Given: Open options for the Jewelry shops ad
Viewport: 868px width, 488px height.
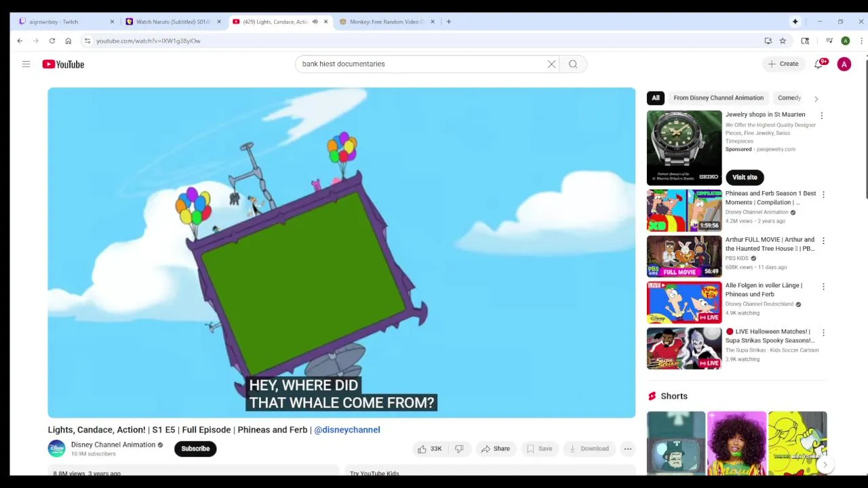Looking at the screenshot, I should [x=821, y=116].
